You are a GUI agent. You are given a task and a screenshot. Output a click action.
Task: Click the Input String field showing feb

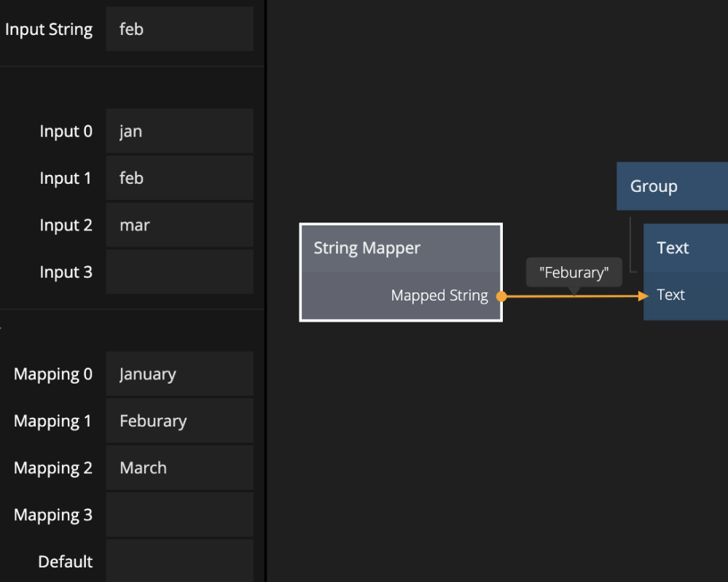pyautogui.click(x=179, y=29)
